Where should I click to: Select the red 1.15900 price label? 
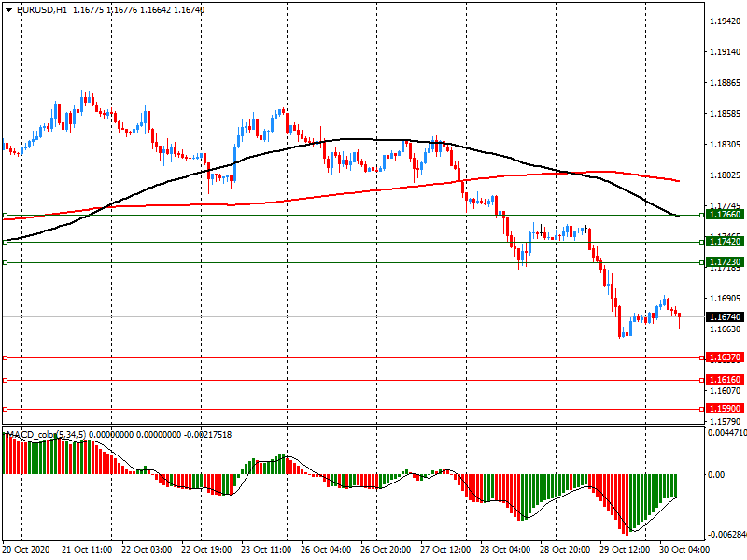[x=726, y=409]
